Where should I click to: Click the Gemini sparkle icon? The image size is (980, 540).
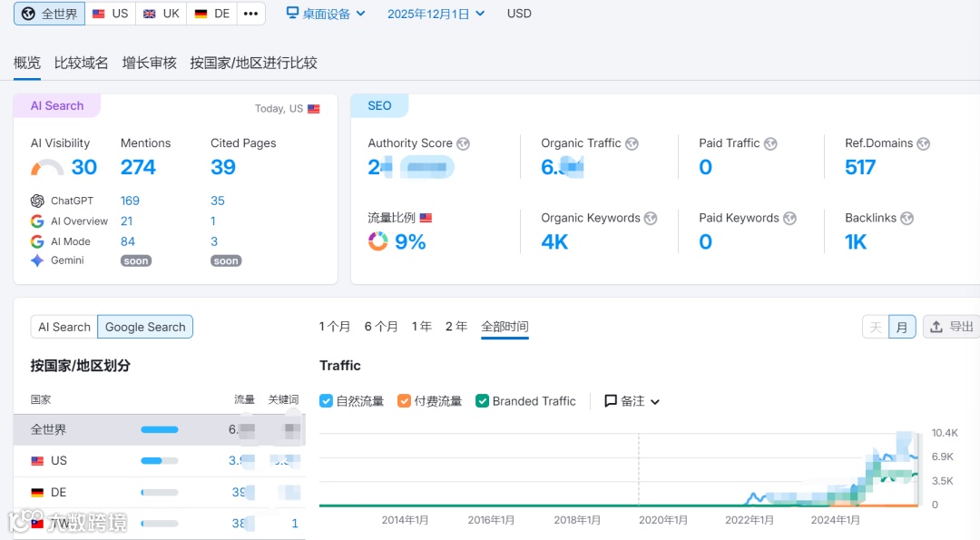(37, 260)
